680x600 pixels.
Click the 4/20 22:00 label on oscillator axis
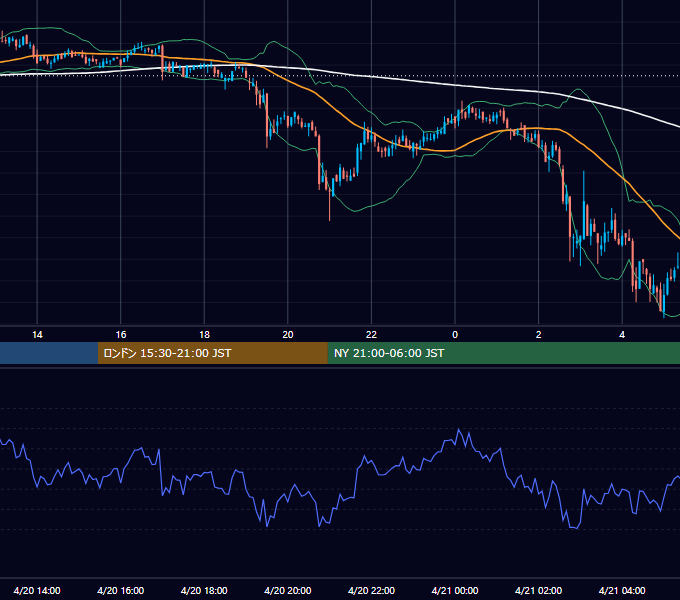click(x=371, y=590)
